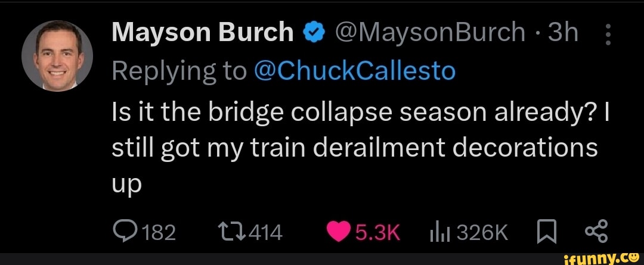
Task: Open the view analytics bar chart icon
Action: click(440, 230)
